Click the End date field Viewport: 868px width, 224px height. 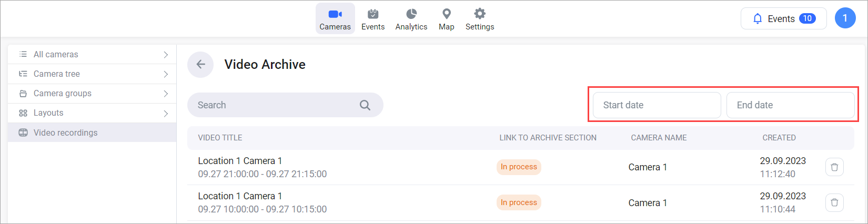coord(790,105)
